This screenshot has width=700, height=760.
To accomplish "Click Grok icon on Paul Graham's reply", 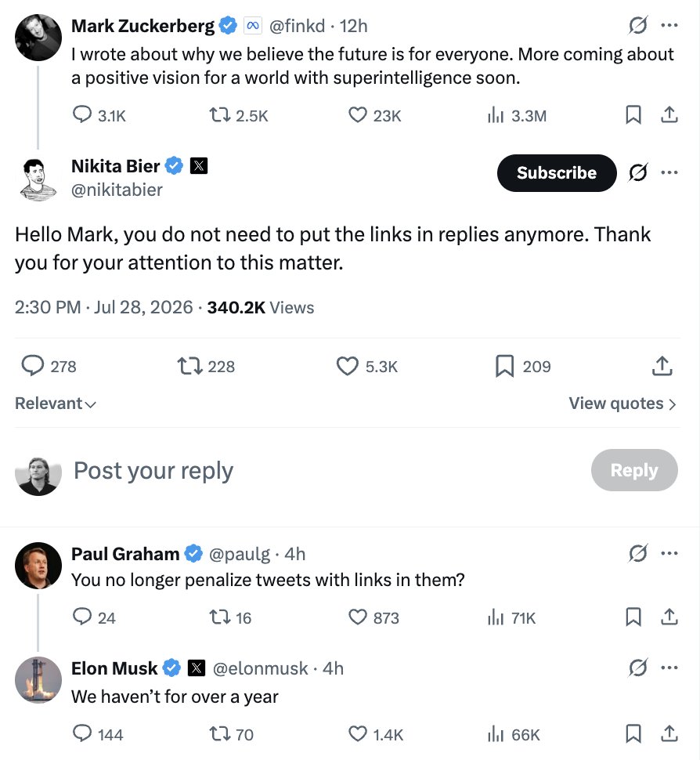I will [637, 553].
